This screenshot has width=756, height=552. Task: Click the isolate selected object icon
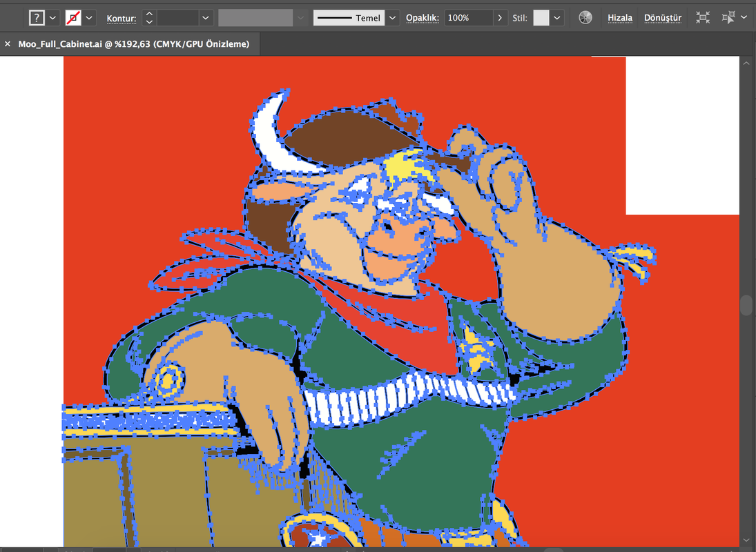click(703, 18)
